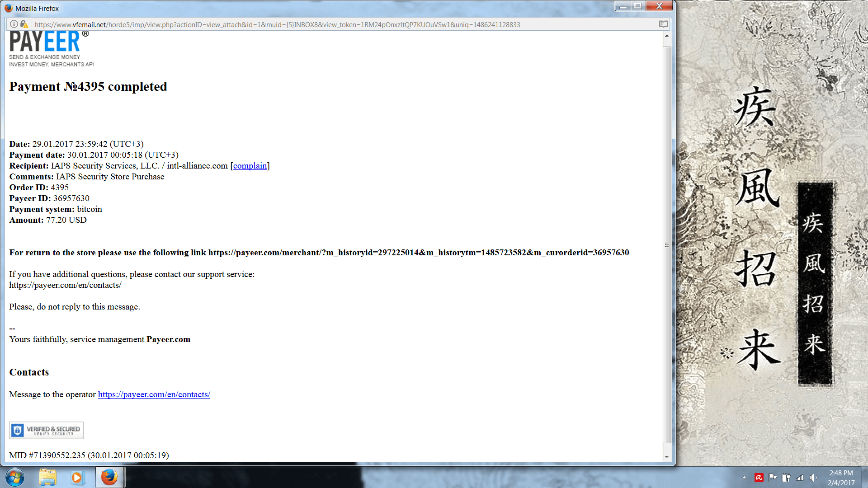Click the lock warning icon in address bar
This screenshot has width=868, height=488.
click(x=24, y=24)
